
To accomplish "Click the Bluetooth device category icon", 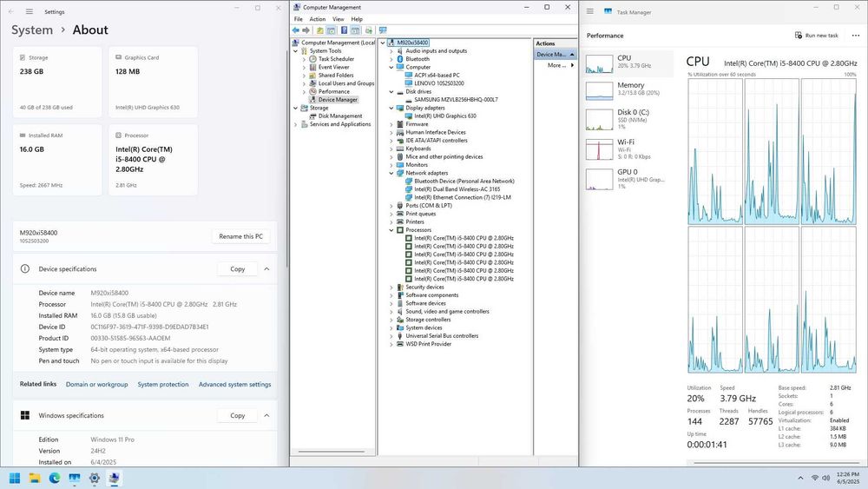I will coord(399,59).
